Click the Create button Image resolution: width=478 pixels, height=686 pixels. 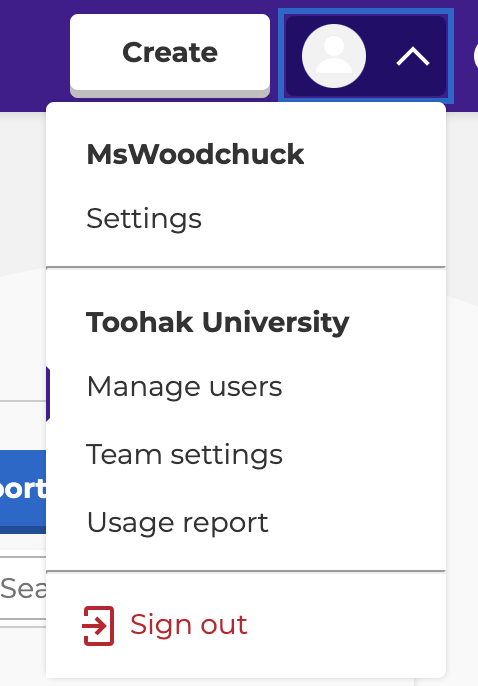[170, 53]
